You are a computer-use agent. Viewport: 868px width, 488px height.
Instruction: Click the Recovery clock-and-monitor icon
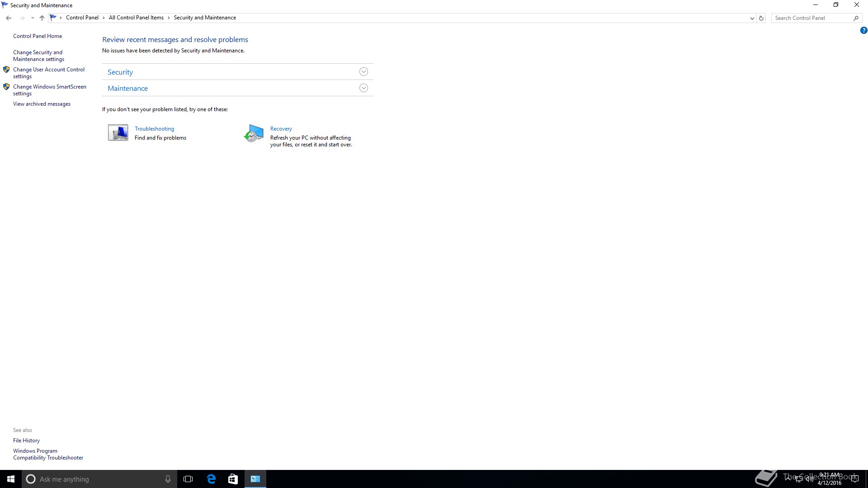[x=254, y=133]
